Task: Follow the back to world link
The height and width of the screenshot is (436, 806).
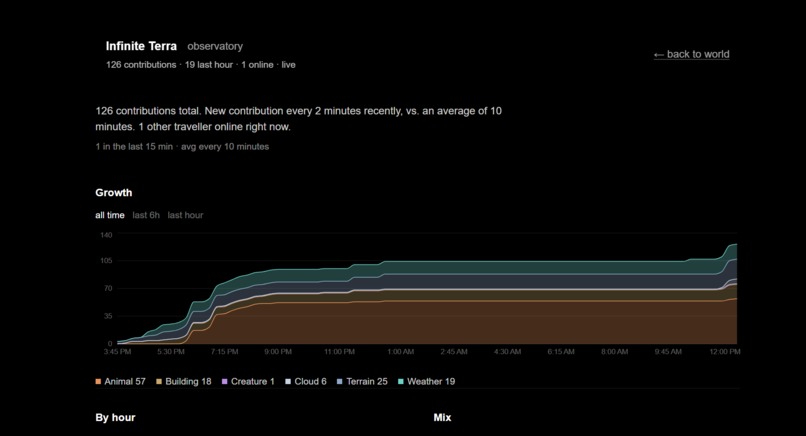Action: 691,54
